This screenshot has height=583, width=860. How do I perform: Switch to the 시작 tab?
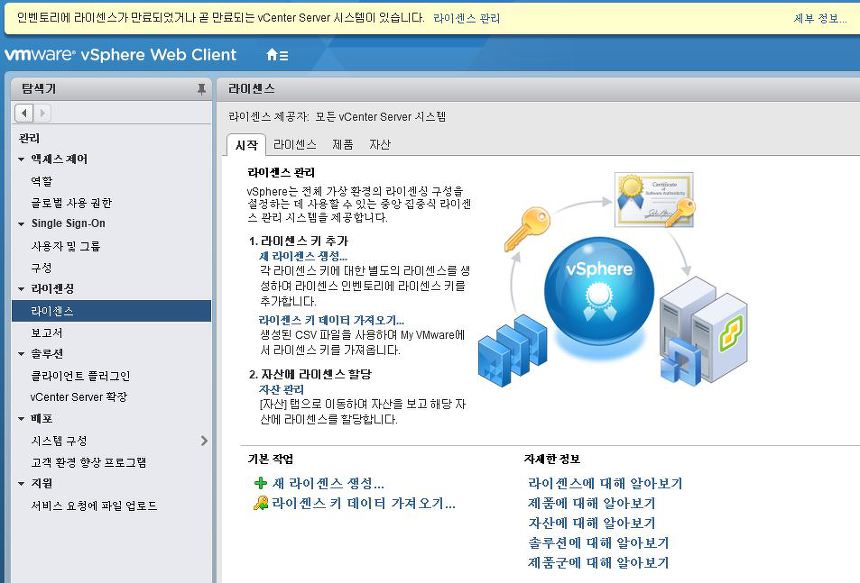pos(246,145)
